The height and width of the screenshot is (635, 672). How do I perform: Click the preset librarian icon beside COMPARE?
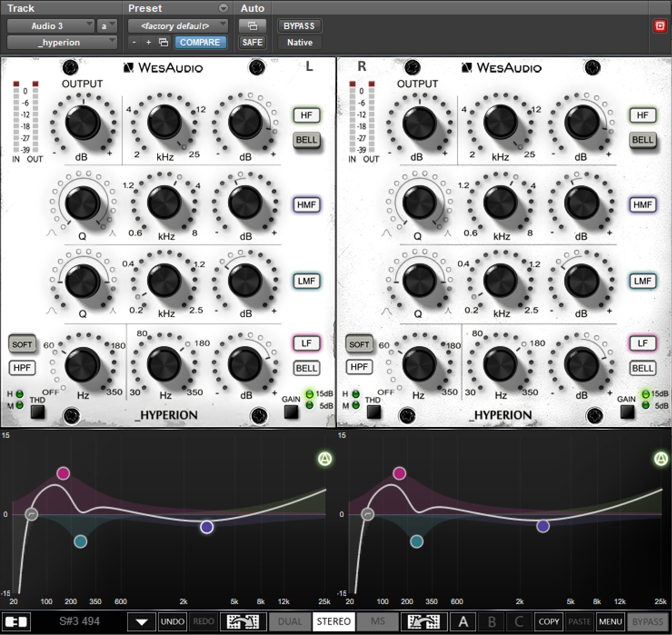click(162, 42)
